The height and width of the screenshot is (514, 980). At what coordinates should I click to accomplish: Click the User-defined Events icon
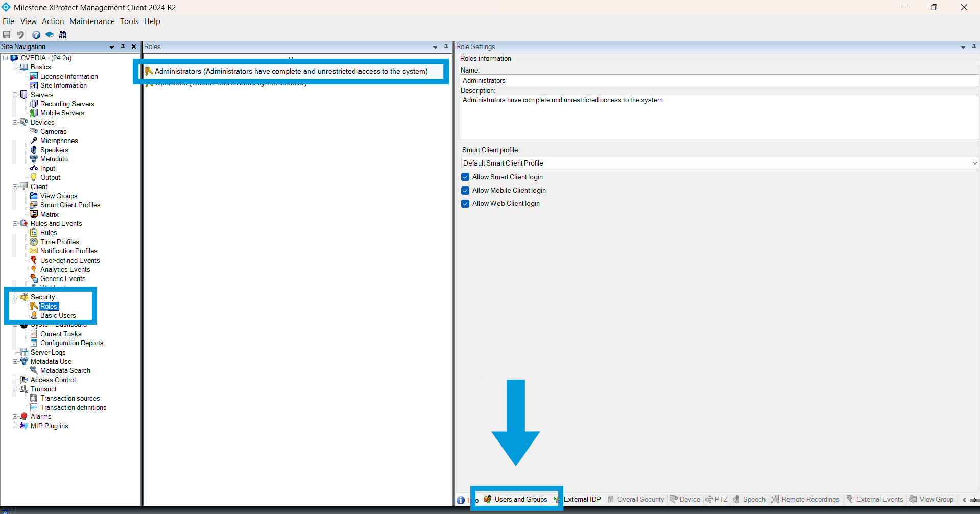click(34, 260)
